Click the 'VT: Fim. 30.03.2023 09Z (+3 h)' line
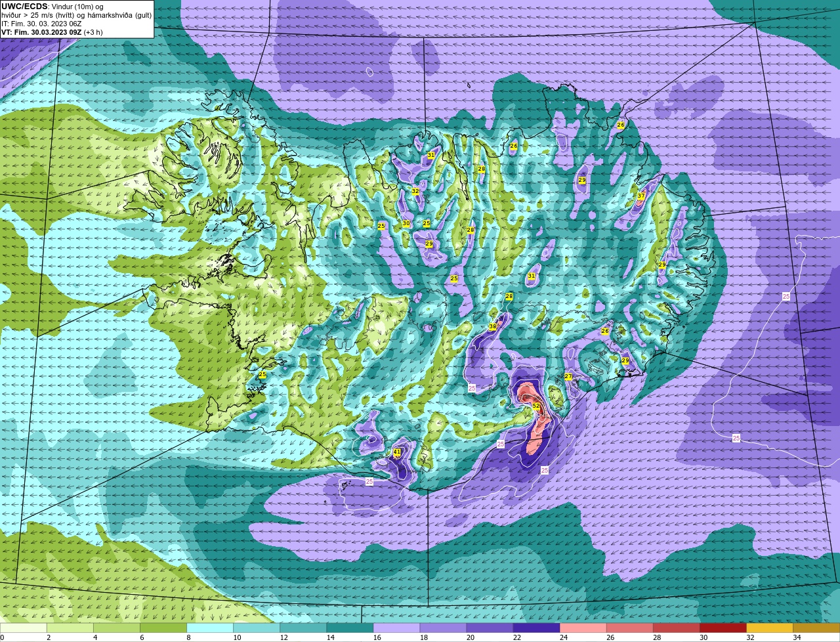The width and height of the screenshot is (840, 642). click(x=52, y=32)
